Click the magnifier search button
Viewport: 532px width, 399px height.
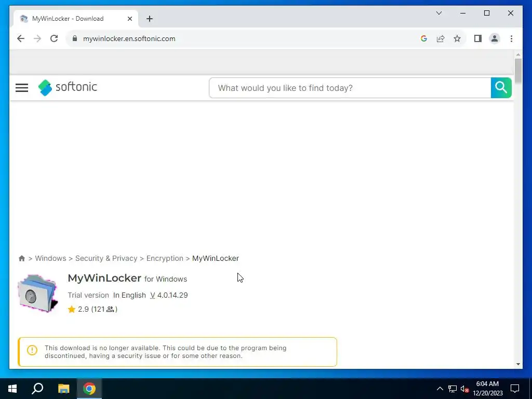[501, 88]
